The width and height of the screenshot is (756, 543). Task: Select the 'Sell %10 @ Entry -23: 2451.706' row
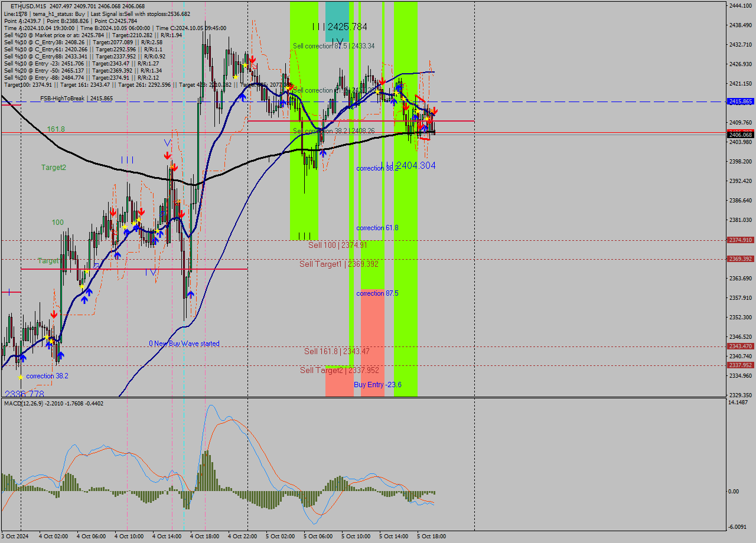coord(82,63)
